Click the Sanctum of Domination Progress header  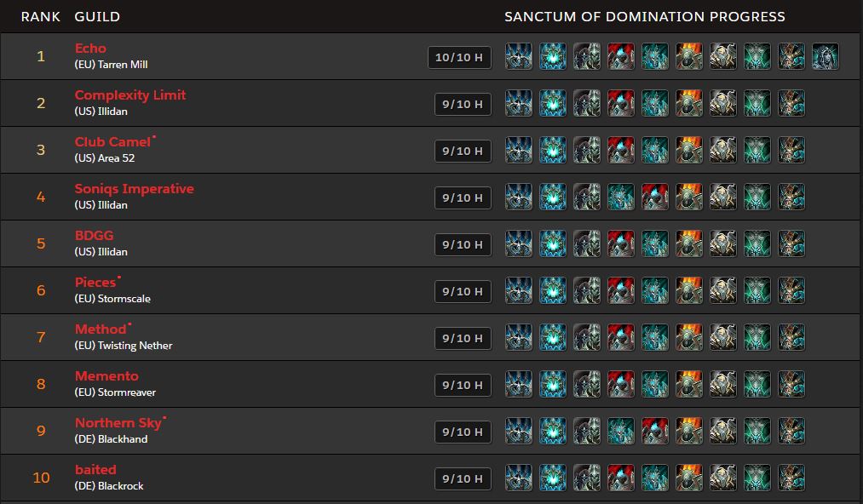click(645, 16)
